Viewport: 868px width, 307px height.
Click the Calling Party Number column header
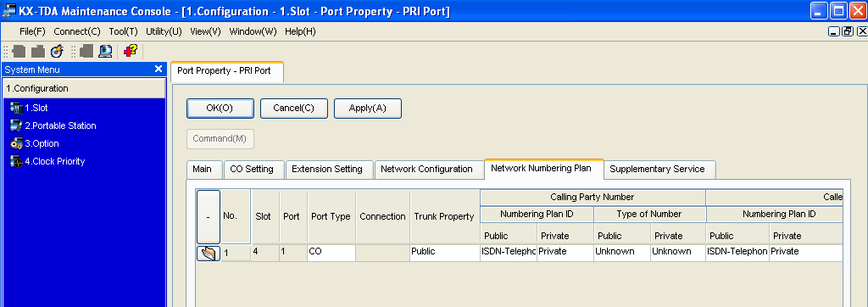pyautogui.click(x=593, y=198)
